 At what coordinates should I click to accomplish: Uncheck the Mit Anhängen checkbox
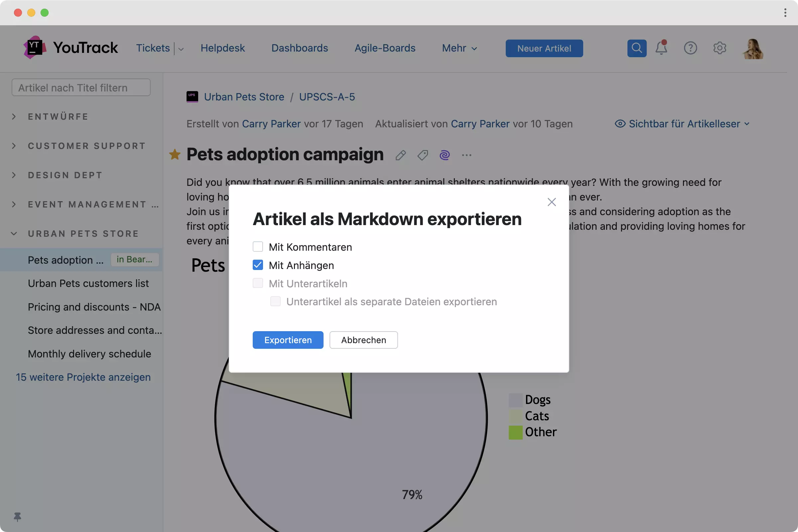click(x=258, y=265)
